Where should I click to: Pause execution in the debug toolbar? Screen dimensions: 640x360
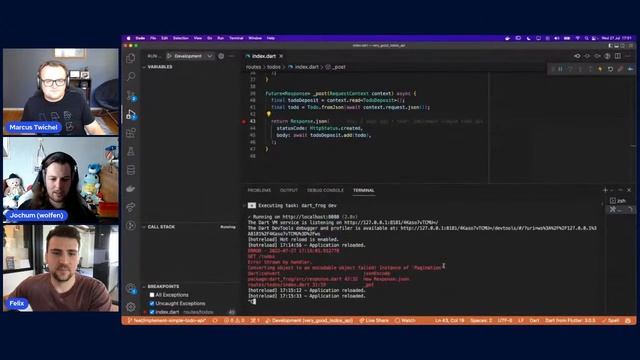[560, 69]
